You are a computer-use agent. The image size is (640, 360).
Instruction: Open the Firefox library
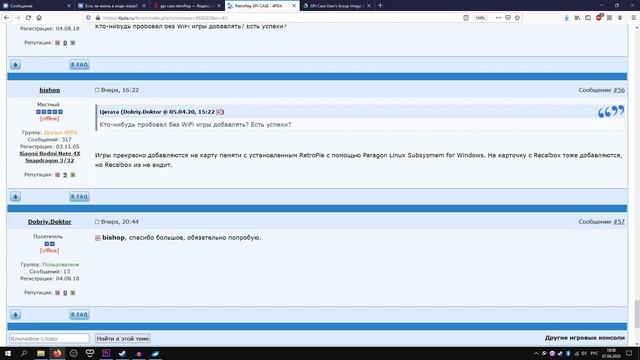click(577, 18)
